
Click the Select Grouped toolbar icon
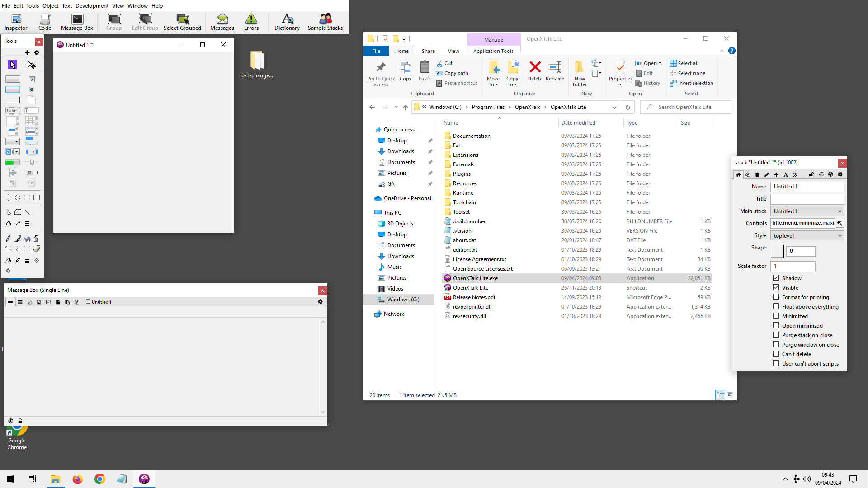[182, 22]
